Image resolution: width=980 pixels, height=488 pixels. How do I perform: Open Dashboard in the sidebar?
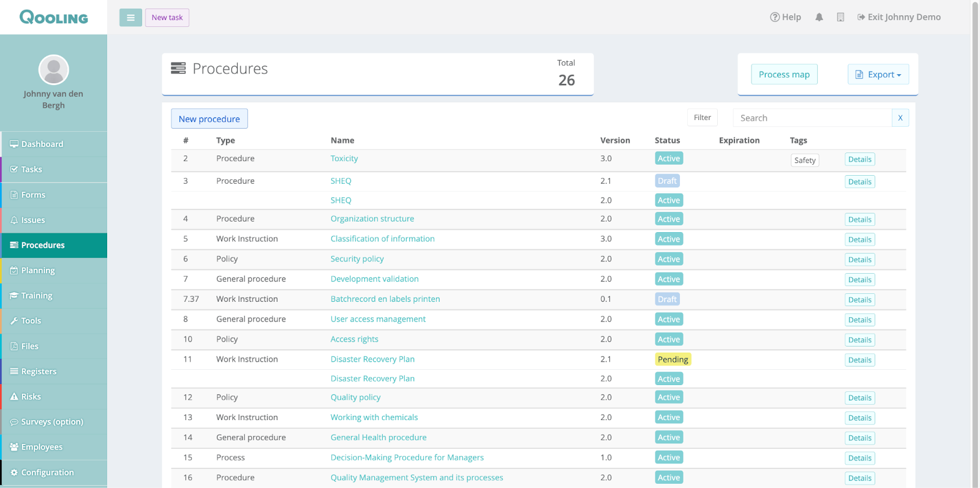point(54,144)
